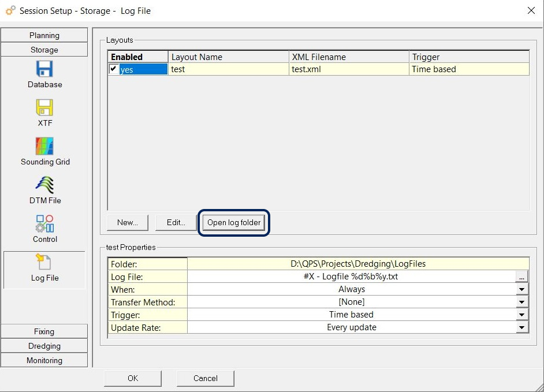Uncheck the Enabled checkbox for test layout

pyautogui.click(x=114, y=69)
